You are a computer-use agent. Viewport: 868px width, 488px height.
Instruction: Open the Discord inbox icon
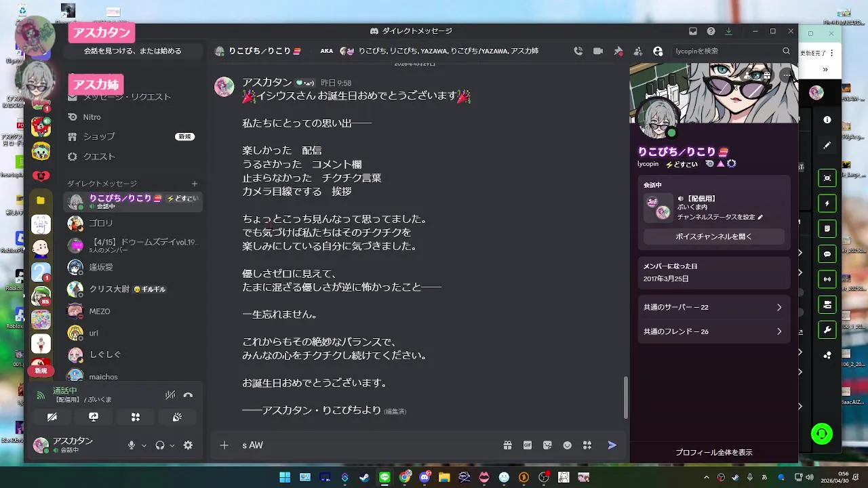tap(692, 31)
